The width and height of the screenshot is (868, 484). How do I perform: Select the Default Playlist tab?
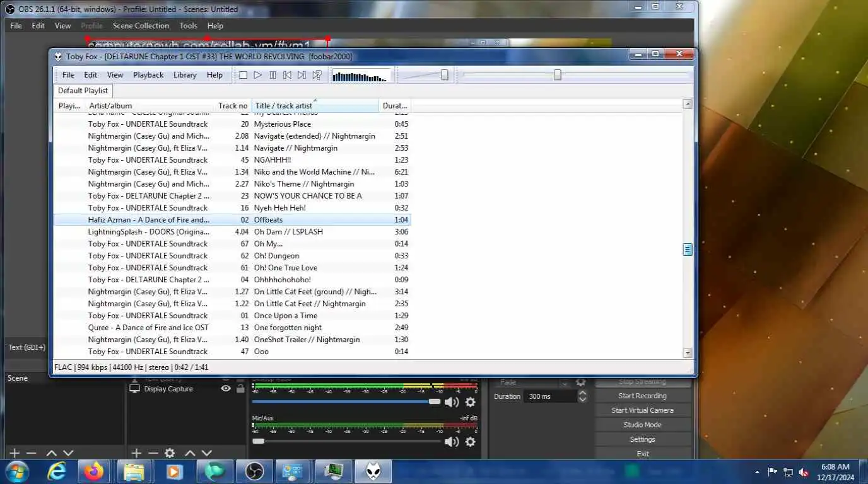pyautogui.click(x=83, y=91)
